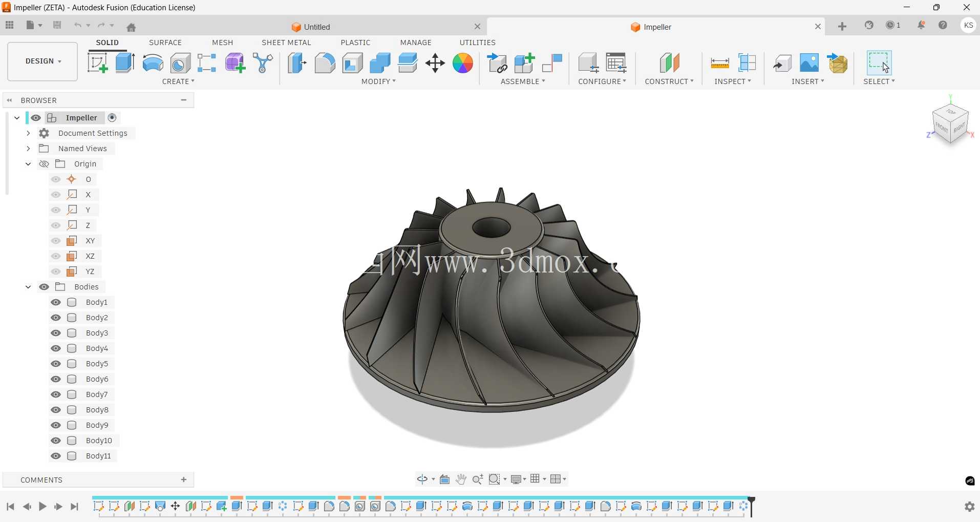
Task: Select the Measure tool
Action: tap(720, 63)
